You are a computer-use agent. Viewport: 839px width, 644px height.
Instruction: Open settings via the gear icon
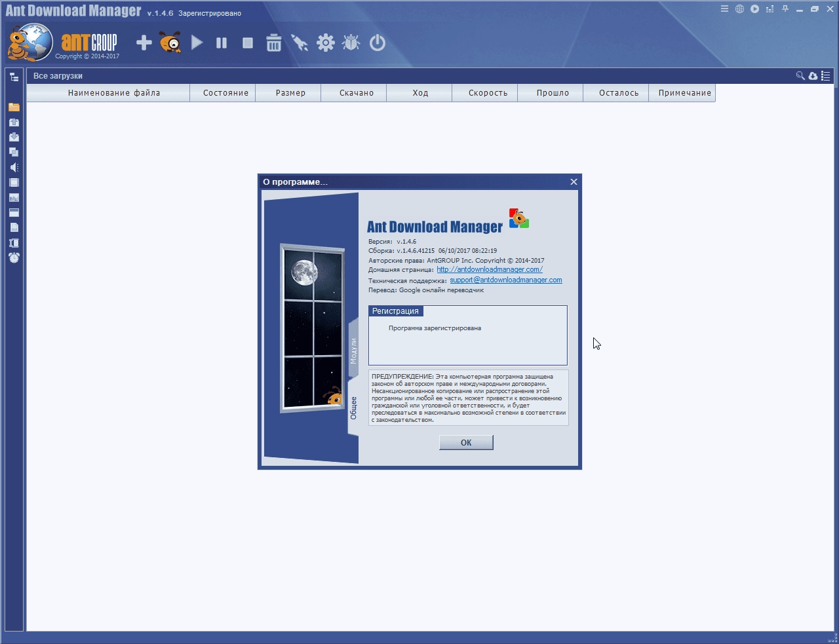(326, 43)
